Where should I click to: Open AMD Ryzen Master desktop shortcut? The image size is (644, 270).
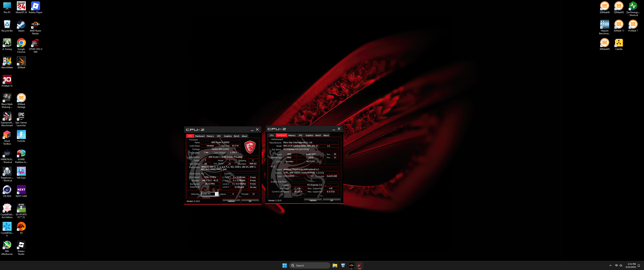(36, 28)
